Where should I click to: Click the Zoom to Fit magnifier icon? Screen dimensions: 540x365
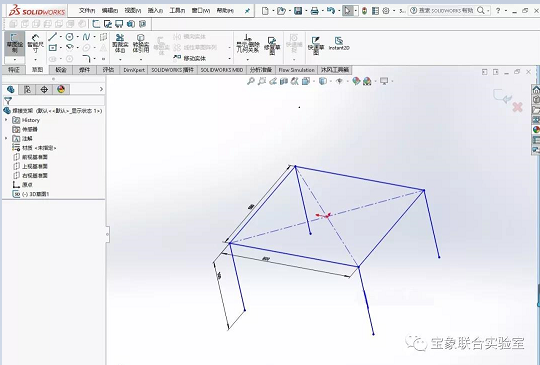251,81
